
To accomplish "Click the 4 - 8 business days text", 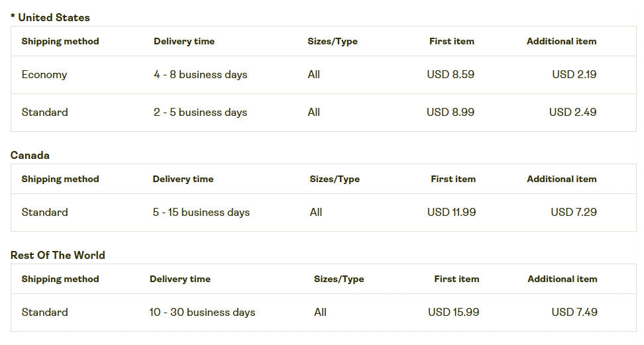I will [x=200, y=75].
